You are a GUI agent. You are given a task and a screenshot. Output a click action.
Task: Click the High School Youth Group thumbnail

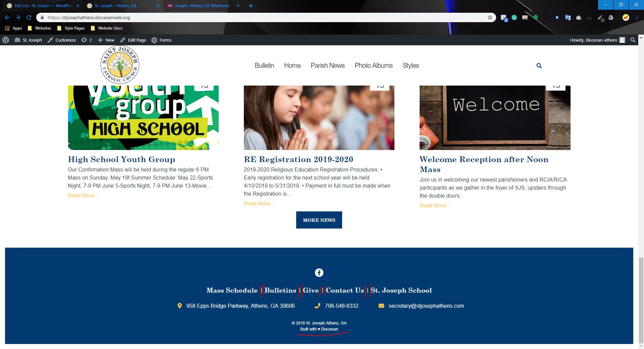143,117
